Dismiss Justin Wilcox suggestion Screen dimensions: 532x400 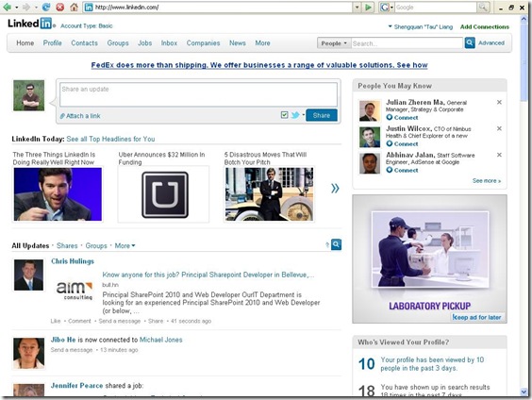tap(499, 128)
